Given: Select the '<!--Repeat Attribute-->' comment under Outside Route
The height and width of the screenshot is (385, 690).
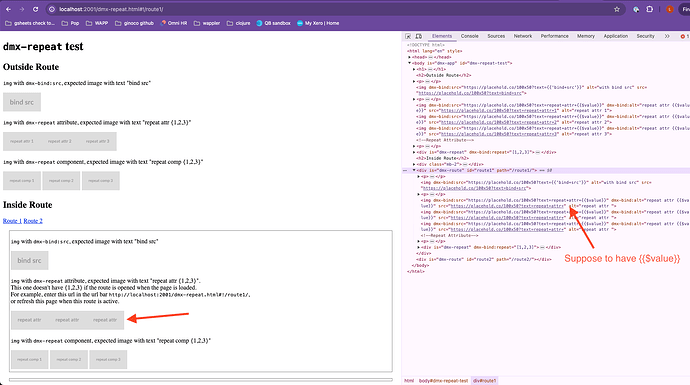Looking at the screenshot, I should click(x=445, y=140).
